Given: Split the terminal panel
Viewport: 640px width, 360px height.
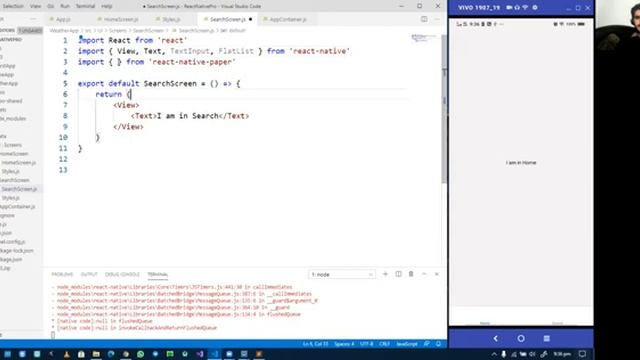Looking at the screenshot, I should point(398,274).
